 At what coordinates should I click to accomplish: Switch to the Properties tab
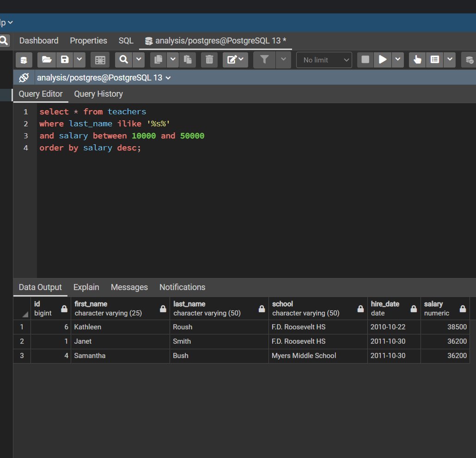(x=88, y=41)
